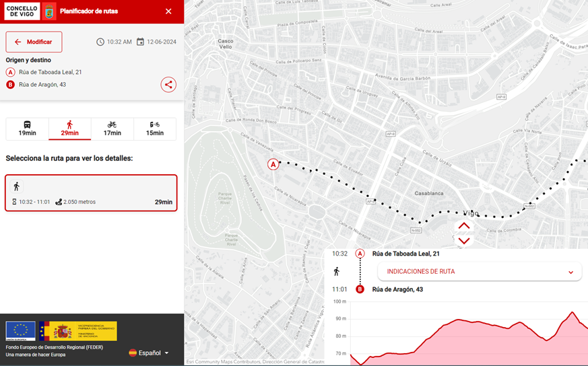Close the Planificador de rutas panel

[168, 11]
